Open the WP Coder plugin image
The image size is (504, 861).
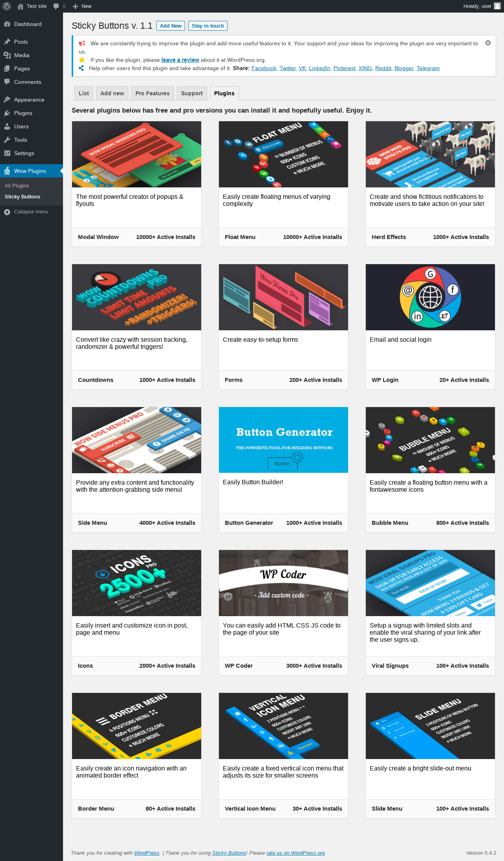283,583
